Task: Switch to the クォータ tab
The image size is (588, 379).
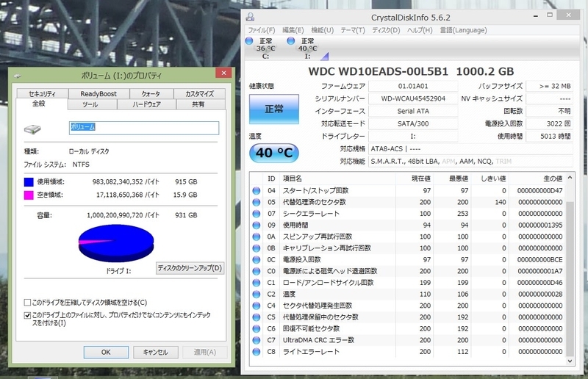Action: coord(151,94)
